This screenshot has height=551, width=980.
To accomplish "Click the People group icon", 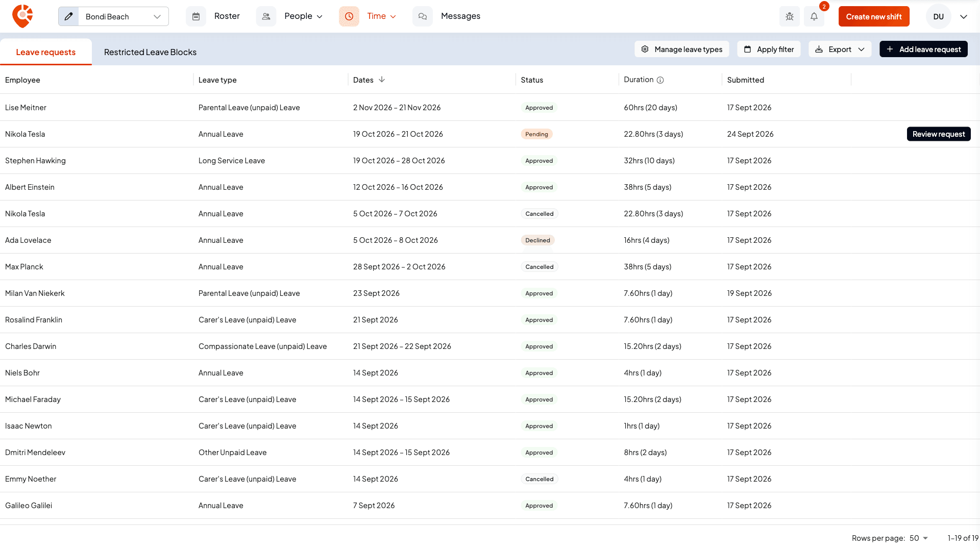I will 266,16.
